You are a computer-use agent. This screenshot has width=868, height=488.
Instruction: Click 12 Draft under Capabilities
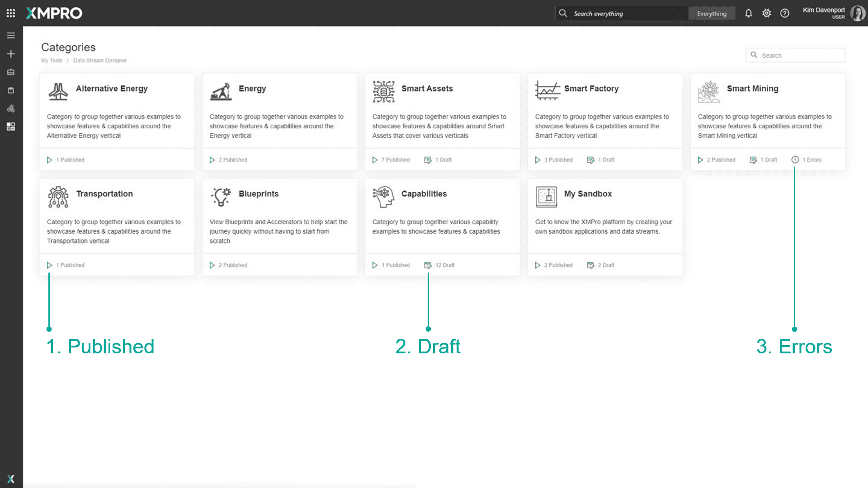pos(439,265)
